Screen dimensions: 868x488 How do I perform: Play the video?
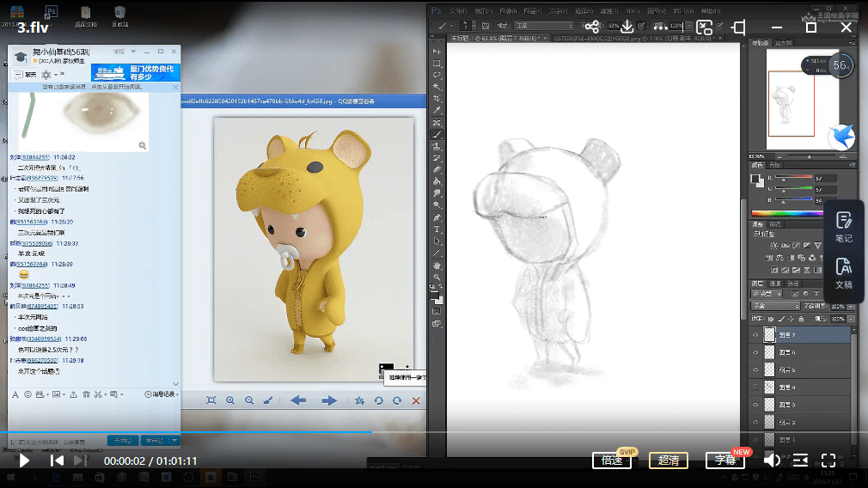[x=24, y=461]
